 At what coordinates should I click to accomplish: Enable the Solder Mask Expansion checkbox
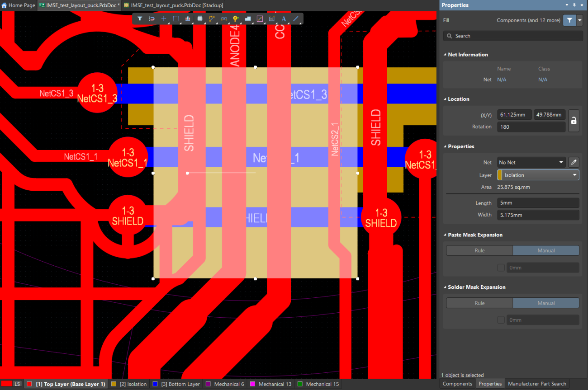pyautogui.click(x=501, y=320)
